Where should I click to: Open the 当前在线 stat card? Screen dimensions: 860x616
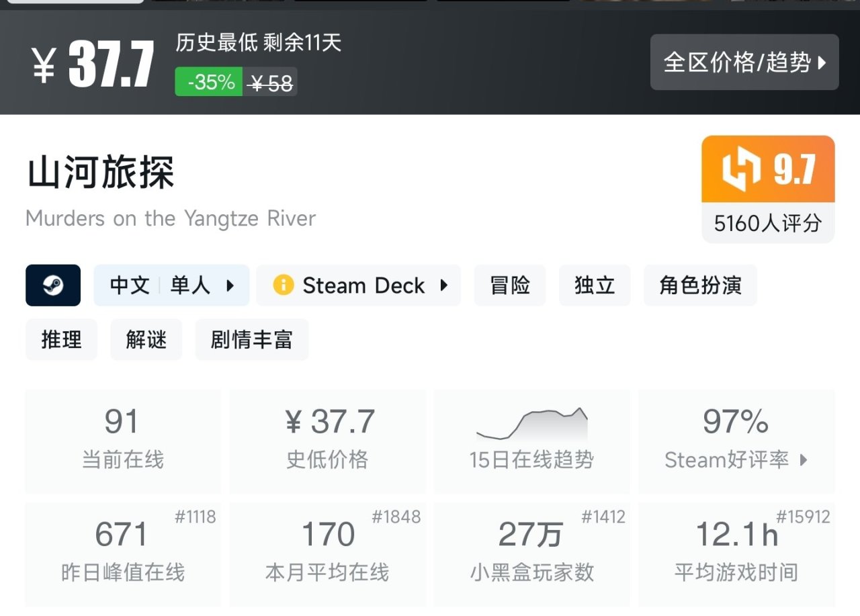[x=122, y=441]
